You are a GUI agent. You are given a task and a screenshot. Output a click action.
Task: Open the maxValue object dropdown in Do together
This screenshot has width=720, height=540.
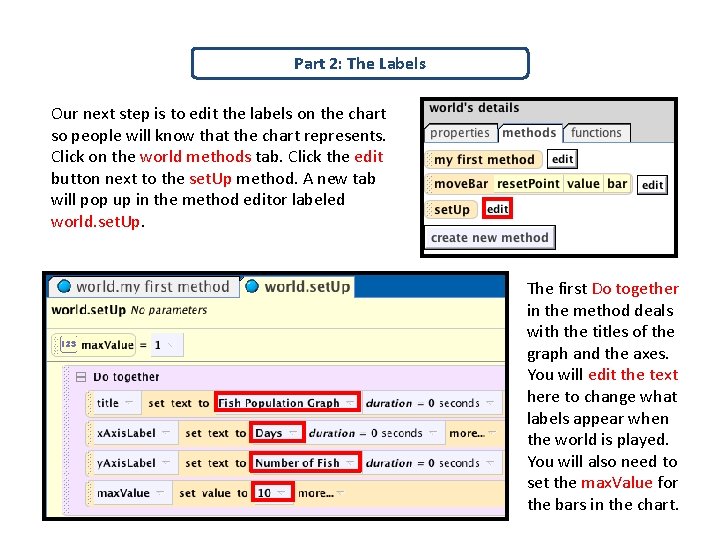click(160, 492)
